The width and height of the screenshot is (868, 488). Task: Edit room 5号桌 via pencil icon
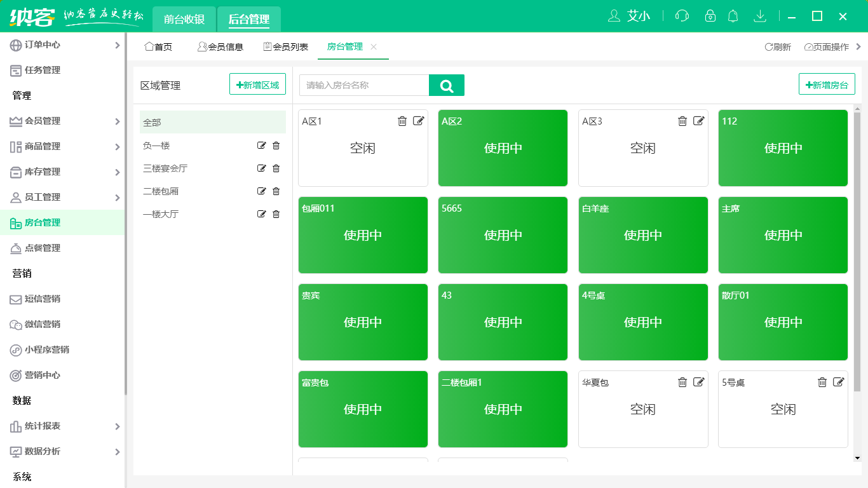point(839,382)
